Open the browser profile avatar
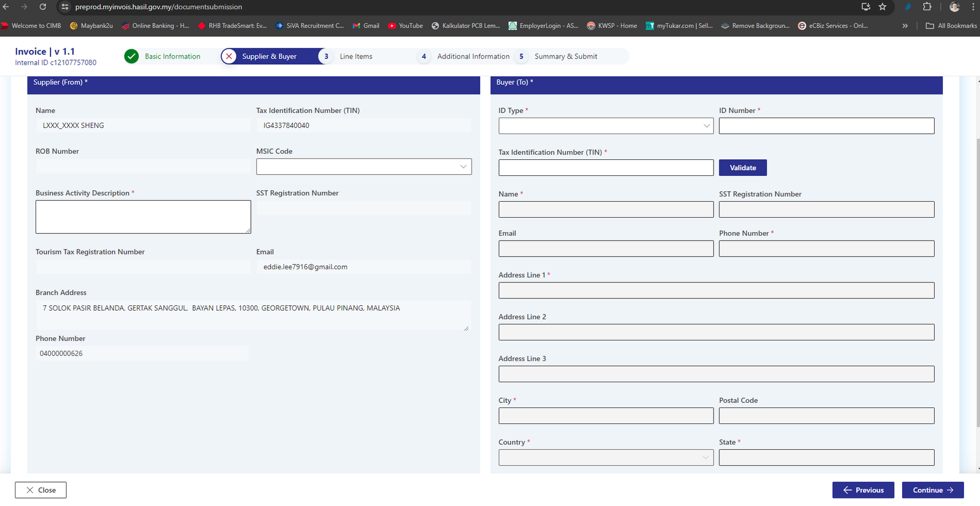 [954, 7]
